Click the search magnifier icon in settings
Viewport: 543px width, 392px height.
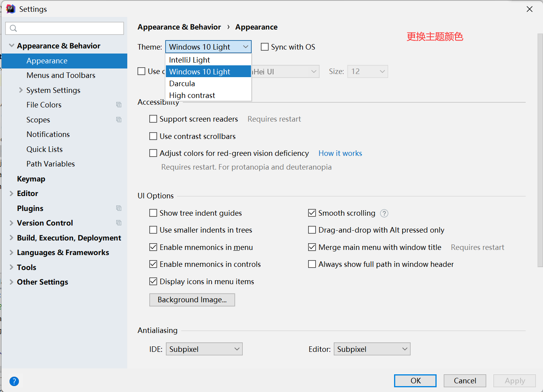(13, 28)
